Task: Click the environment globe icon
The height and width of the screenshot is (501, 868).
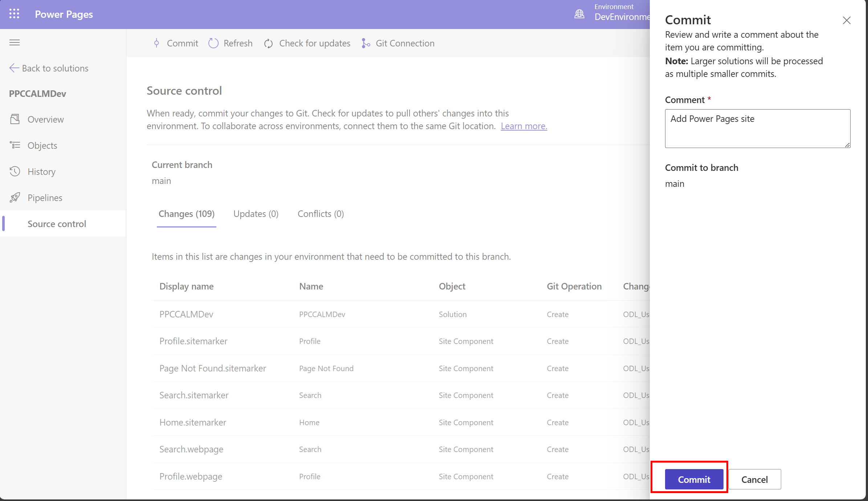Action: (x=579, y=14)
